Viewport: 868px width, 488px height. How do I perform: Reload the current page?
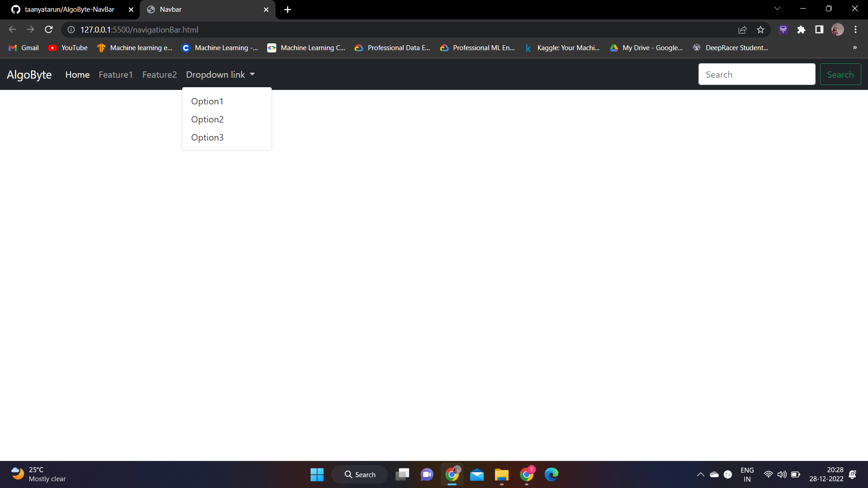click(49, 29)
